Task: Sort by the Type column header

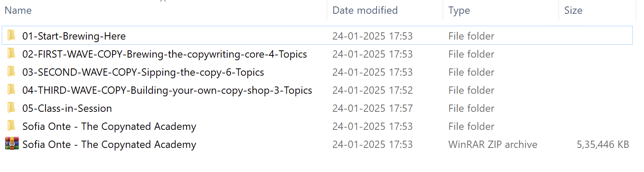Action: click(459, 10)
